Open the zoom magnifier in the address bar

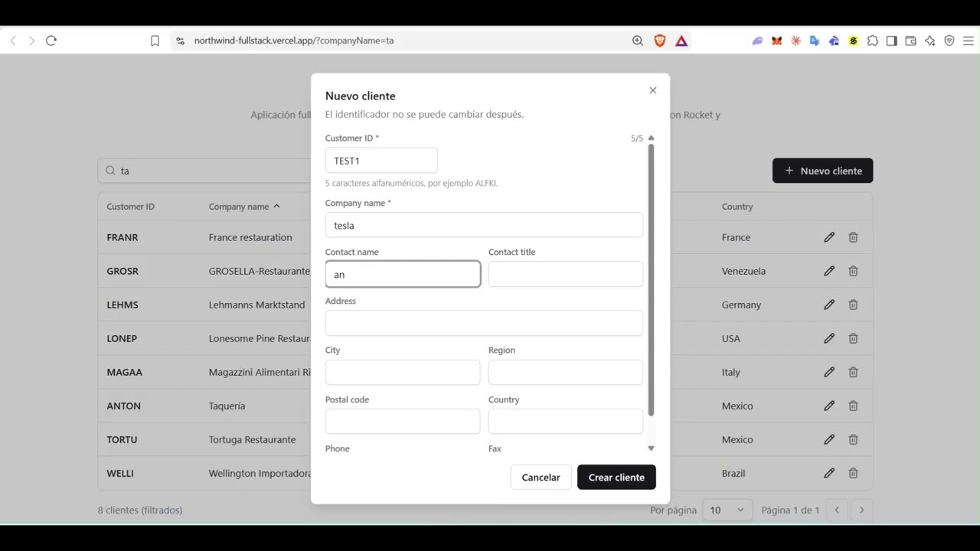[x=638, y=41]
